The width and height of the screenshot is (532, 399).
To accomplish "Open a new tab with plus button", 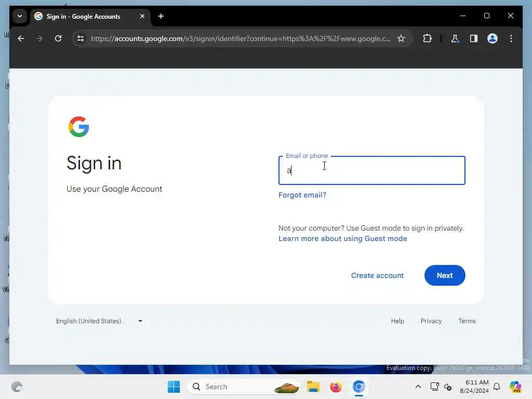I will coord(161,16).
